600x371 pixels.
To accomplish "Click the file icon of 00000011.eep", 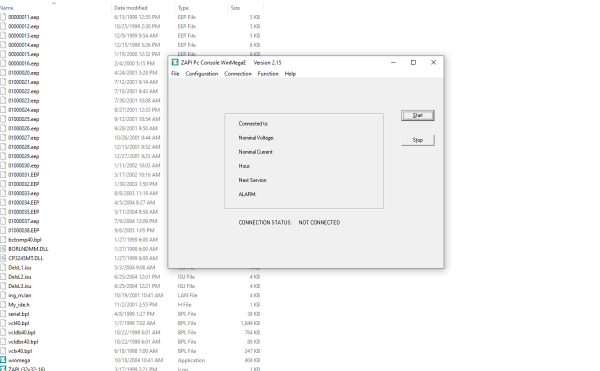I will pos(3,17).
